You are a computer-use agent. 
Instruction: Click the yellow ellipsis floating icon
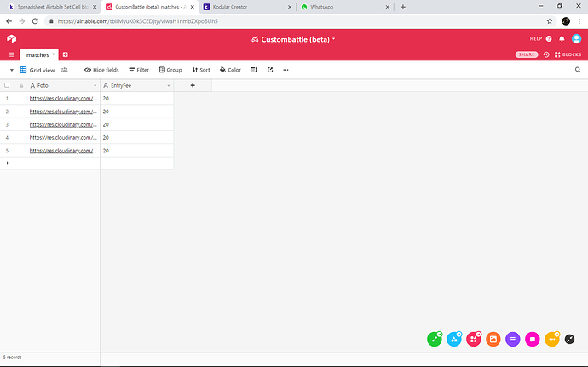coord(552,339)
